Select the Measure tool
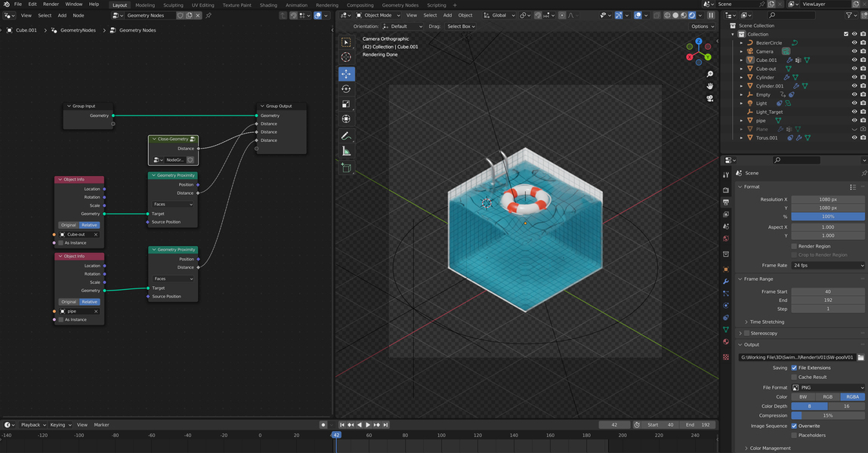 click(347, 151)
